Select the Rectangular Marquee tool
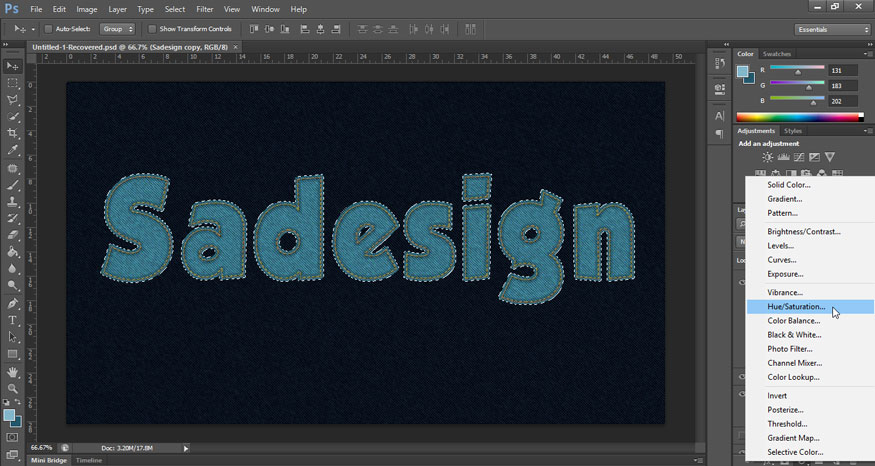 tap(12, 83)
